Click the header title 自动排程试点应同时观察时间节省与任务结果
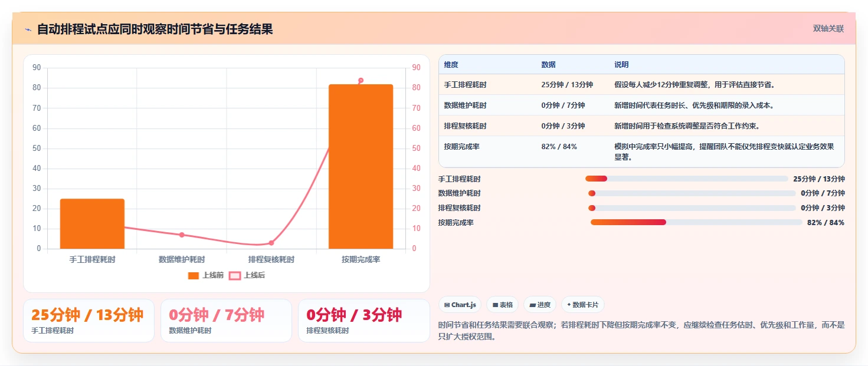 coord(155,29)
